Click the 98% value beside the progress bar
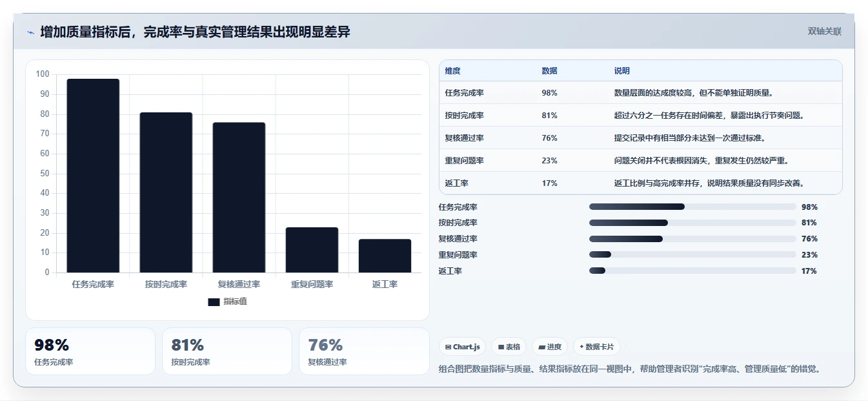The height and width of the screenshot is (401, 868). click(x=809, y=207)
